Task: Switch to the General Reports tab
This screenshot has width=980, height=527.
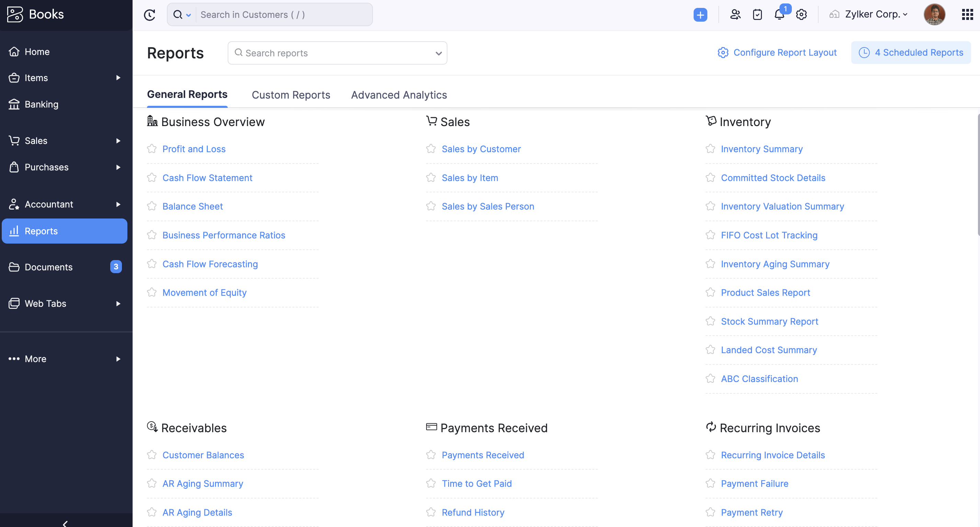Action: [x=187, y=94]
